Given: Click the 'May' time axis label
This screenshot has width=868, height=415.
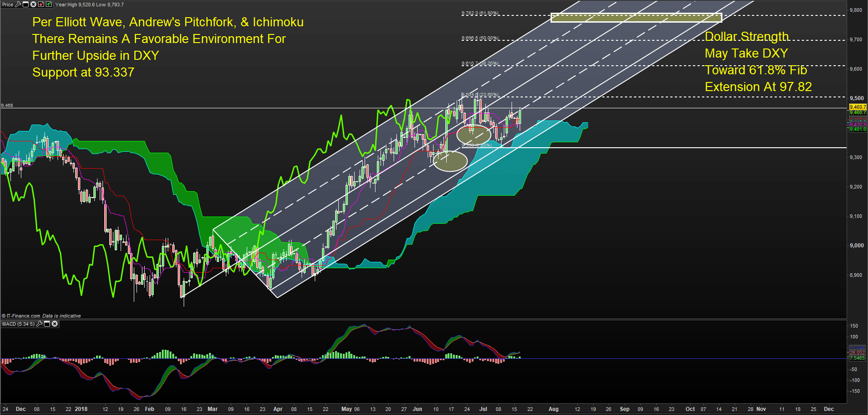Looking at the screenshot, I should [x=346, y=409].
